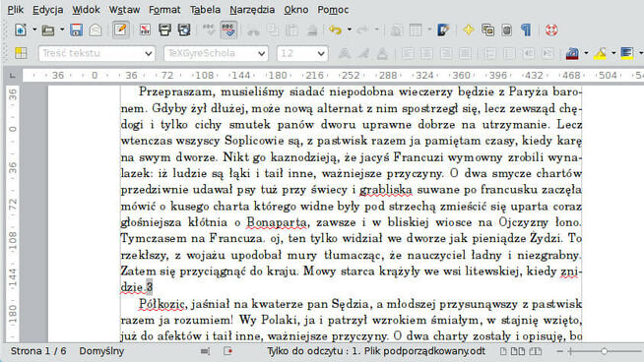Open the Pomoc menu
The width and height of the screenshot is (644, 362).
333,10
